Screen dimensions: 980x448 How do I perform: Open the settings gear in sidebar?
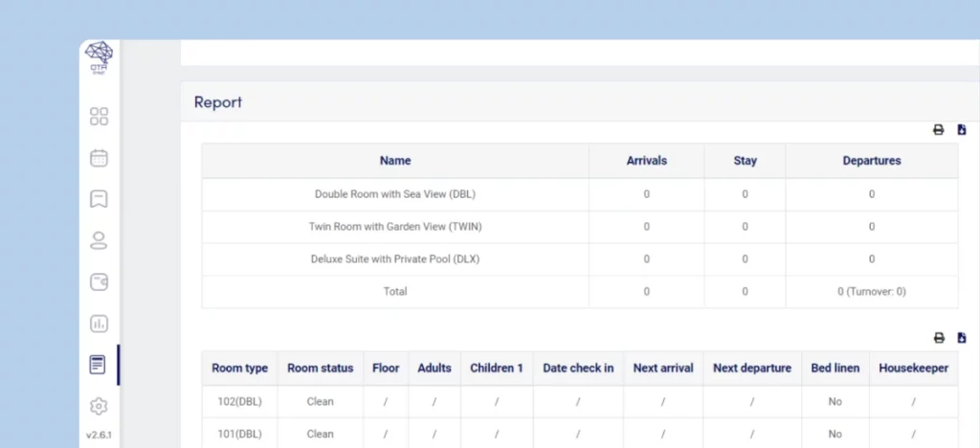click(99, 406)
